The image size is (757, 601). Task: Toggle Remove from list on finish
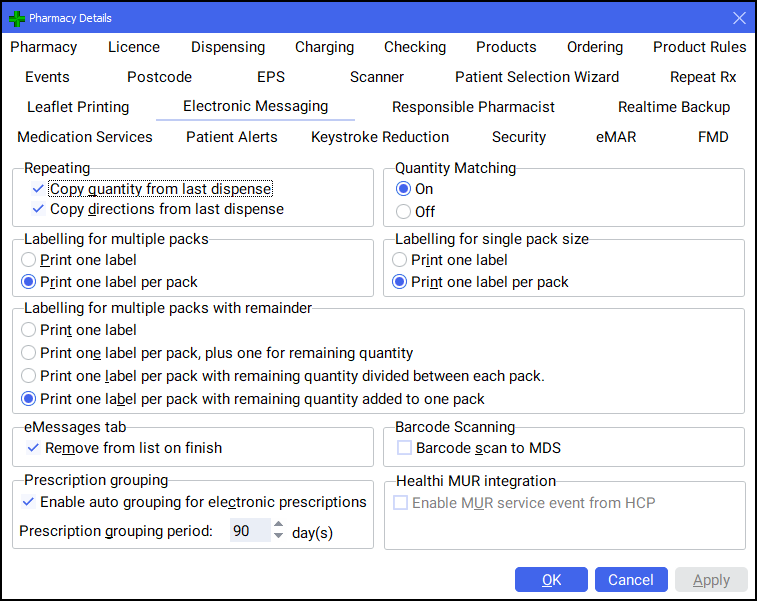pos(33,448)
